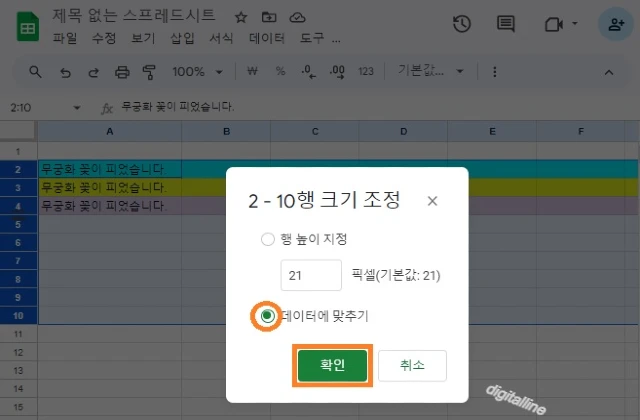Image resolution: width=640 pixels, height=420 pixels.
Task: Click cell A4 in purple row
Action: 109,206
